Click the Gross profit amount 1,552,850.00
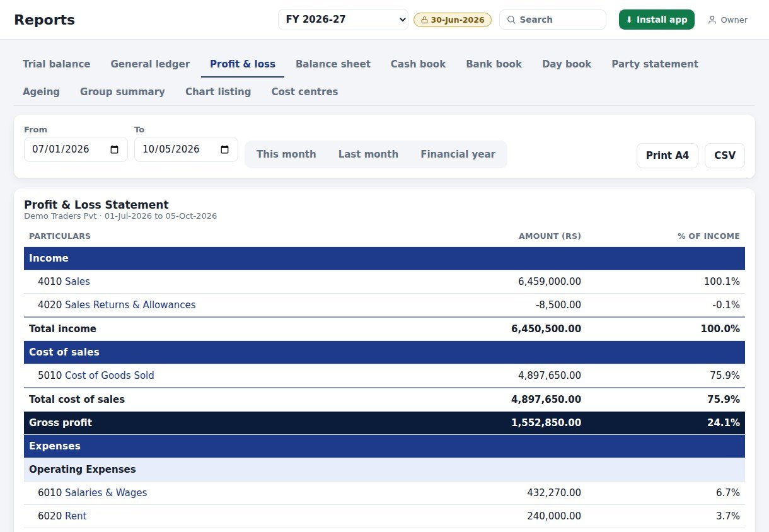Image resolution: width=769 pixels, height=532 pixels. coord(546,423)
